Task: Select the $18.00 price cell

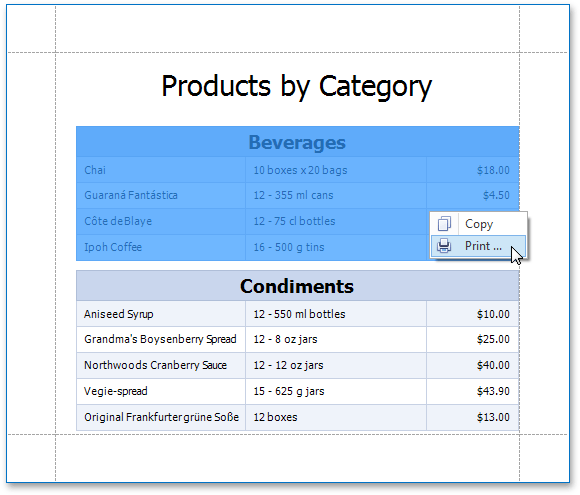Action: click(473, 170)
